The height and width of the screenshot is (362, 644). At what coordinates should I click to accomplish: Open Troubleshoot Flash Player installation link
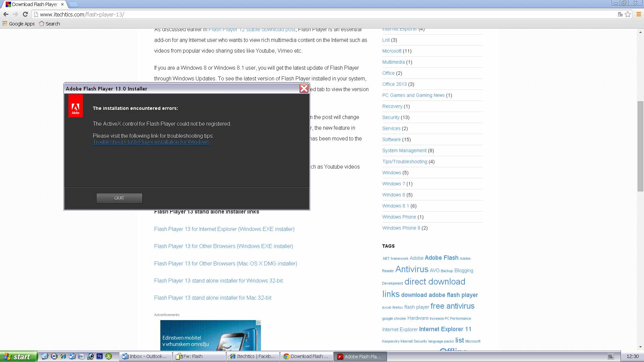151,142
